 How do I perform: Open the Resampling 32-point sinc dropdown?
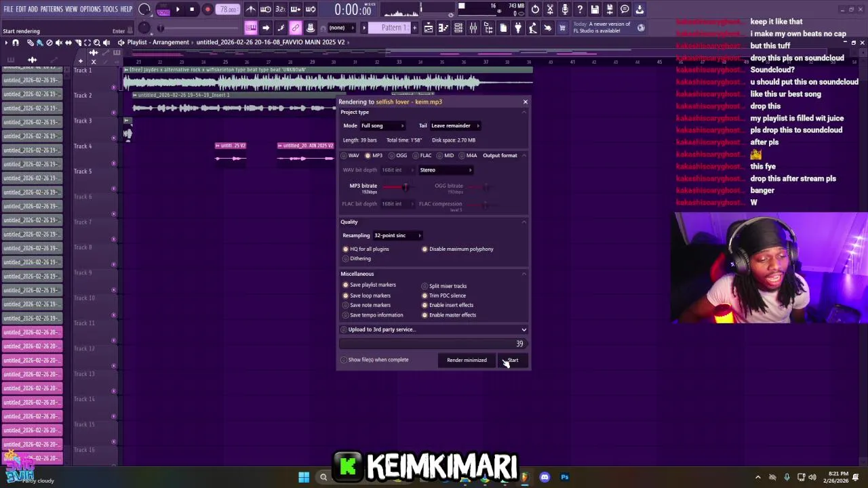[397, 235]
